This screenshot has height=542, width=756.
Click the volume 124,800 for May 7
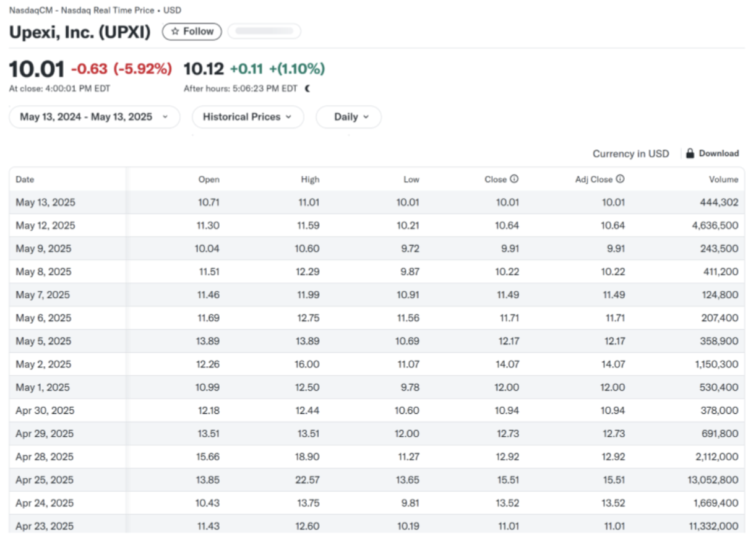click(x=721, y=295)
